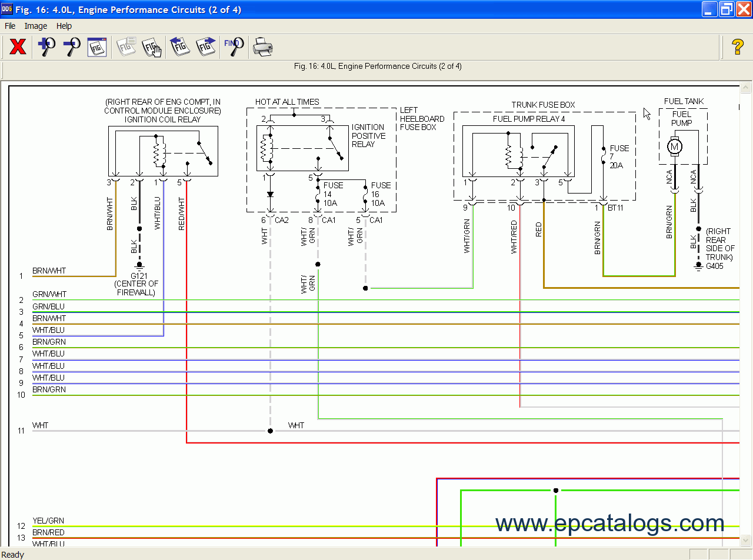Image resolution: width=753 pixels, height=560 pixels.
Task: Open the Image menu
Action: pyautogui.click(x=35, y=26)
